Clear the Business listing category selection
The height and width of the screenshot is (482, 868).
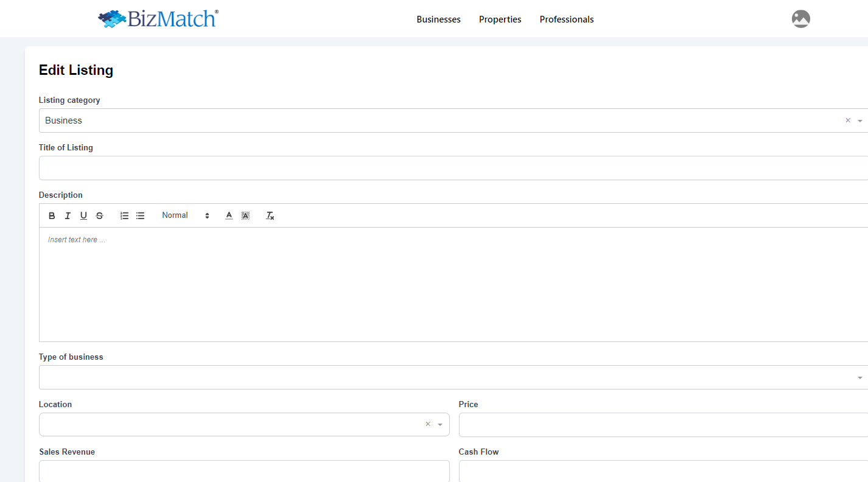[847, 120]
